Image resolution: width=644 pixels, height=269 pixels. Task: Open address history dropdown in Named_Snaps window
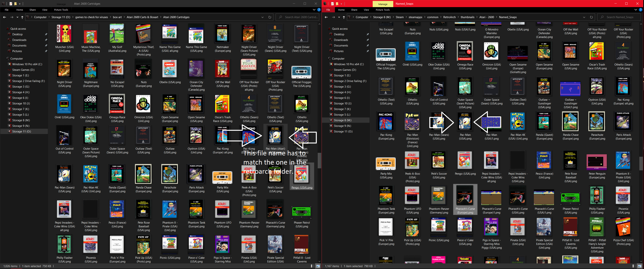click(x=584, y=17)
